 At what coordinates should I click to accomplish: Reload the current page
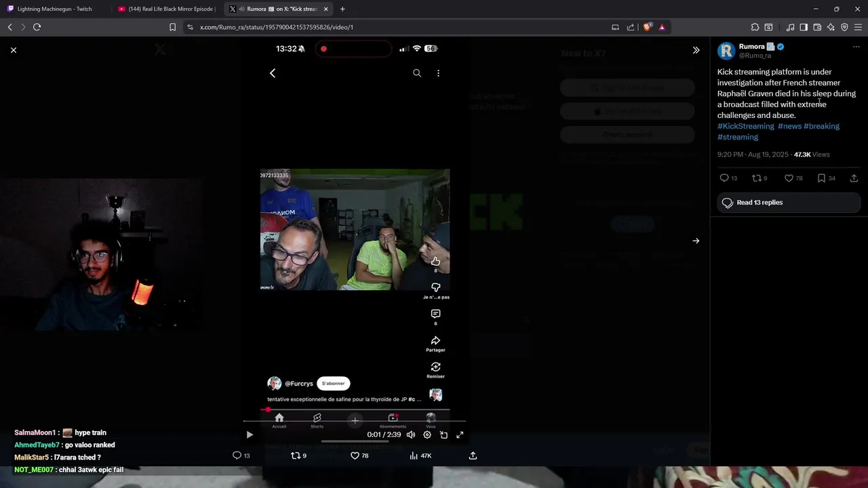[x=37, y=27]
